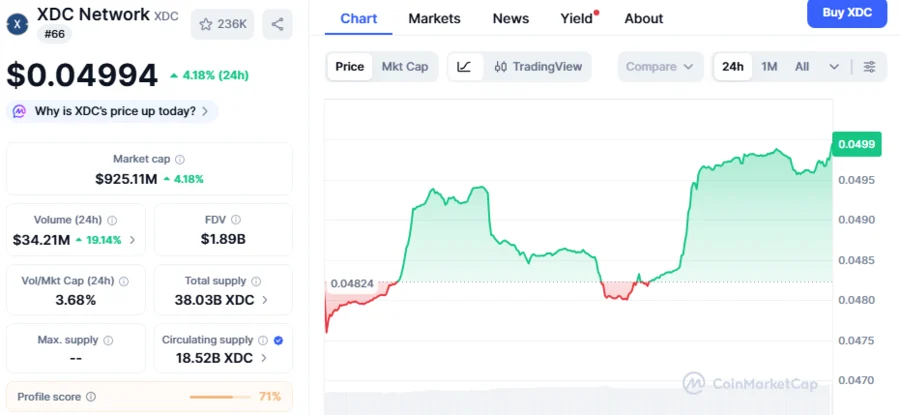900x415 pixels.
Task: Click the circulating supply verified badge
Action: coord(278,340)
